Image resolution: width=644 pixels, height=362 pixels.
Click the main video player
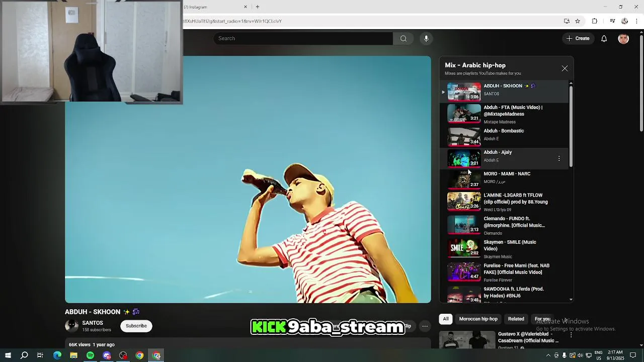[248, 179]
